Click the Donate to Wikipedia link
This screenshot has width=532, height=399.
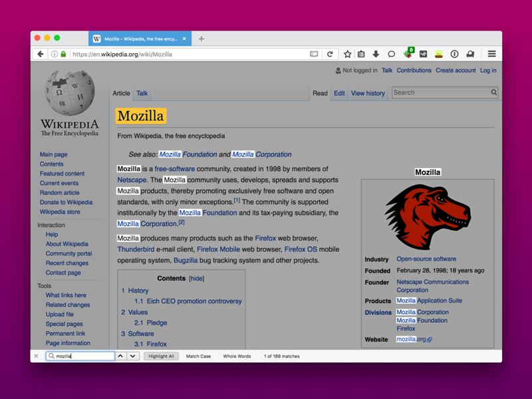tap(66, 202)
